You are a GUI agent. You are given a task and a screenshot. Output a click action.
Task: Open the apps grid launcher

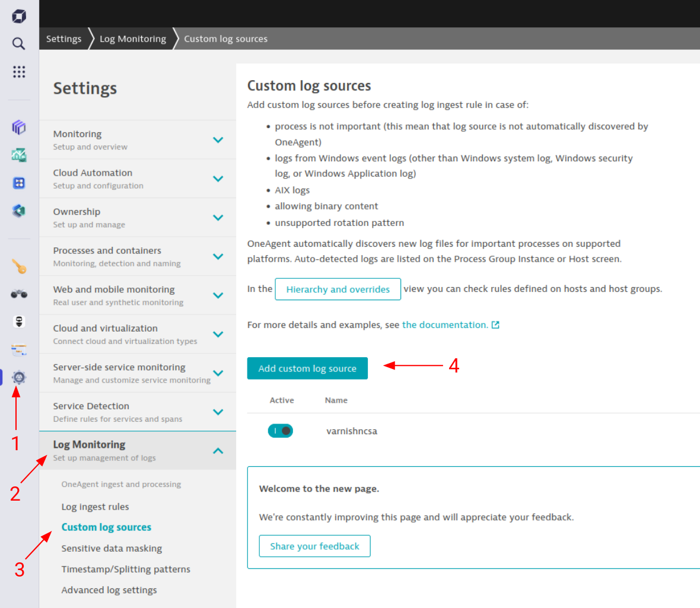point(19,71)
